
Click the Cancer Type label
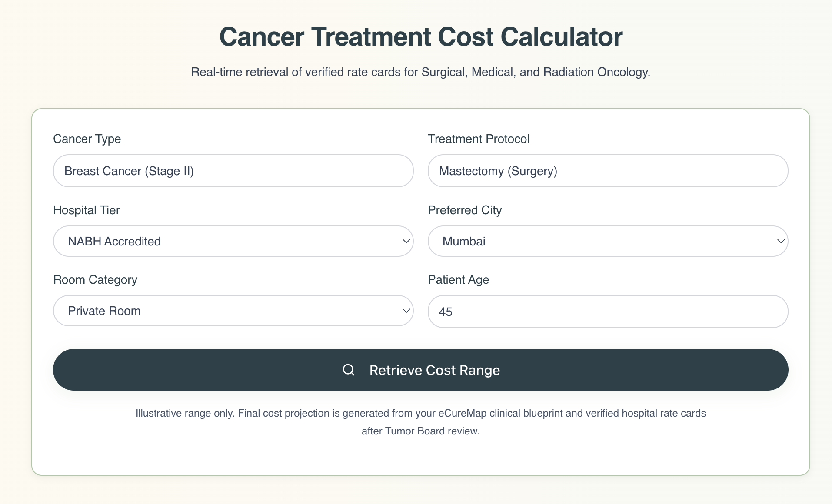(x=87, y=139)
